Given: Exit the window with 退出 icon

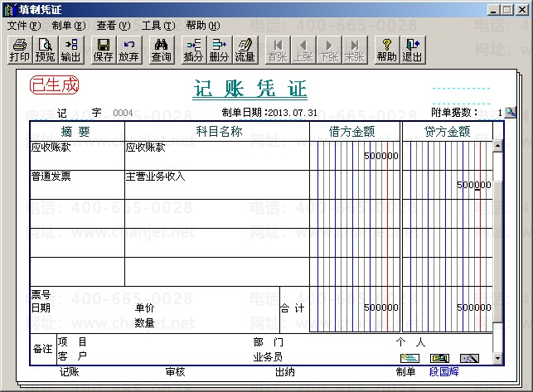Looking at the screenshot, I should 412,50.
